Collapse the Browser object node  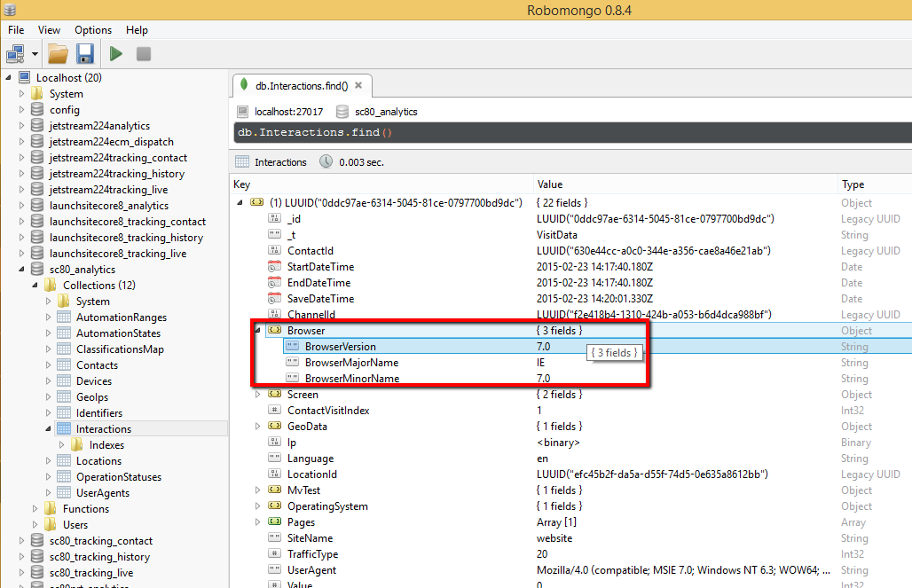click(258, 331)
